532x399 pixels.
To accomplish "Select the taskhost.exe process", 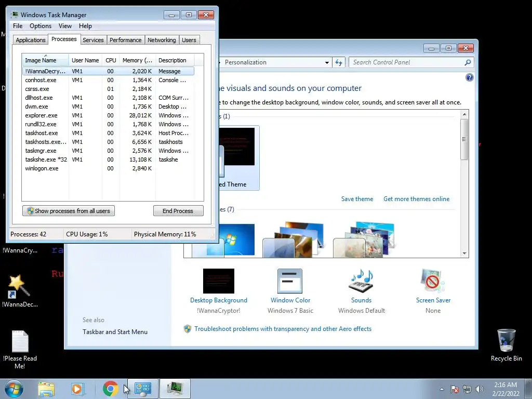I will pos(108,133).
